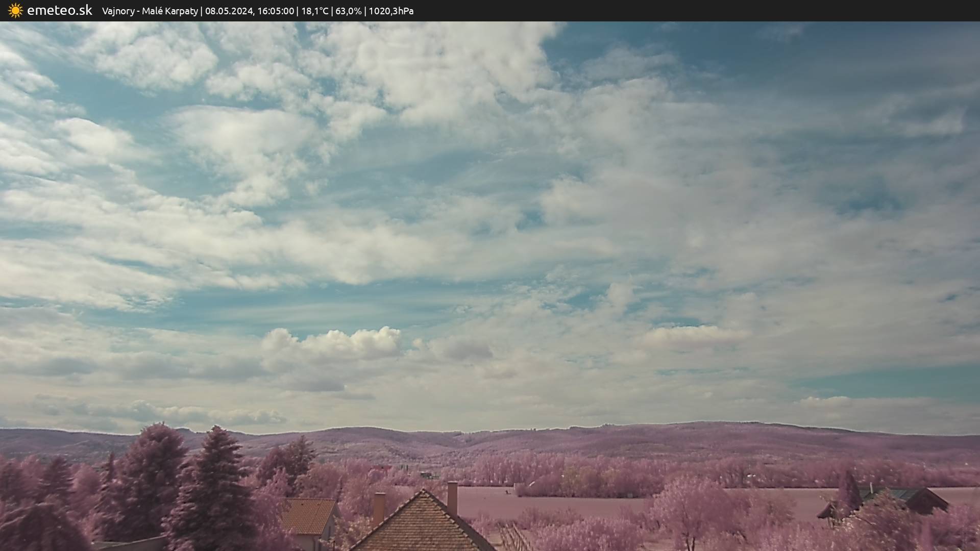The height and width of the screenshot is (551, 980).
Task: Select the Vajnory - Malé Karpaty location label
Action: (x=150, y=11)
